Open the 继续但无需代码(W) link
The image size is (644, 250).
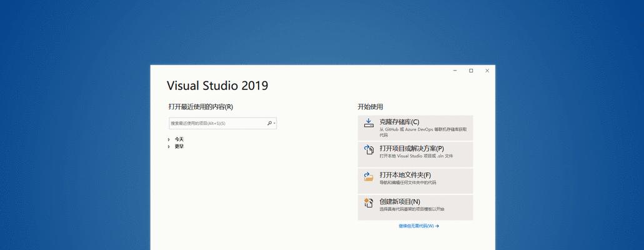(x=419, y=226)
